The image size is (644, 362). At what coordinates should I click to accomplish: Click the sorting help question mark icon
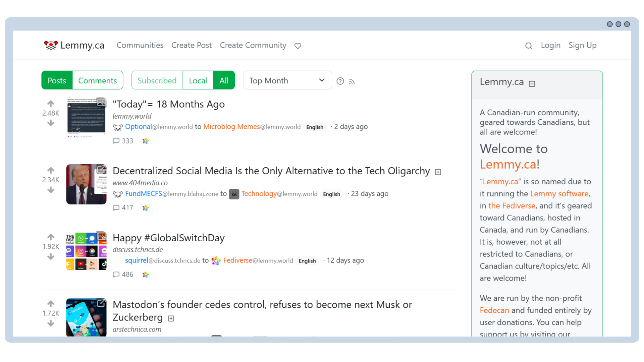click(340, 81)
